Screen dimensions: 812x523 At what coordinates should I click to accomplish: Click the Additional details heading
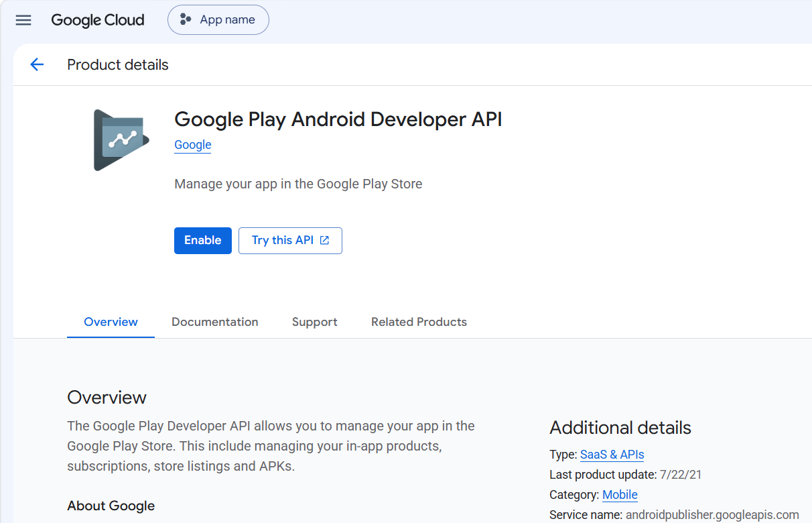point(620,428)
